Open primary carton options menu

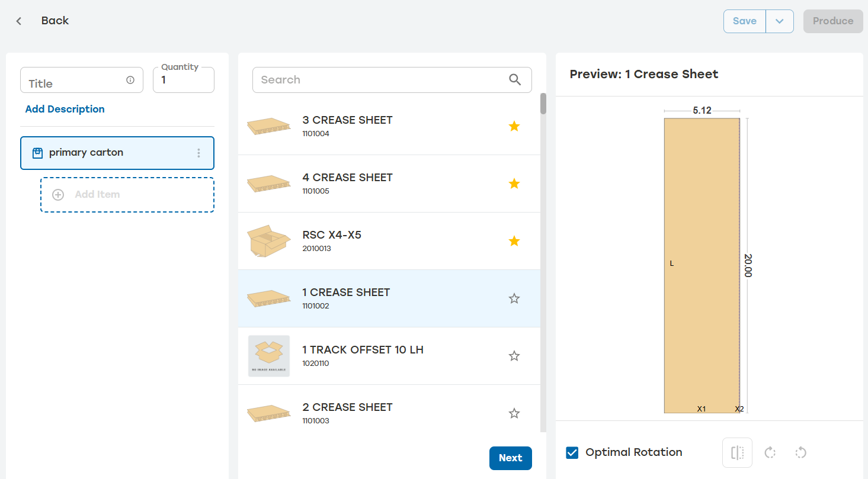(198, 153)
